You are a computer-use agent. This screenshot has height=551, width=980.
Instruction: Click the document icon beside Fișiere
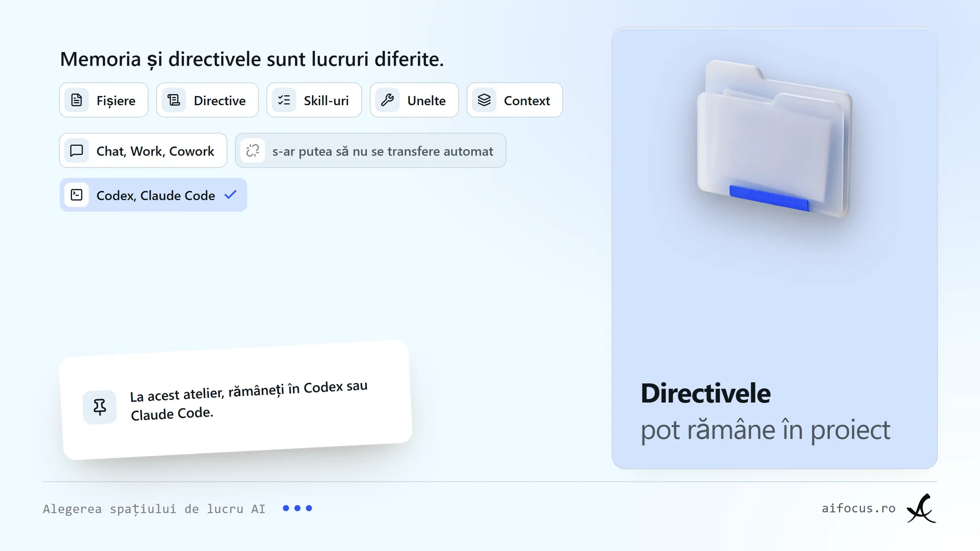click(77, 100)
